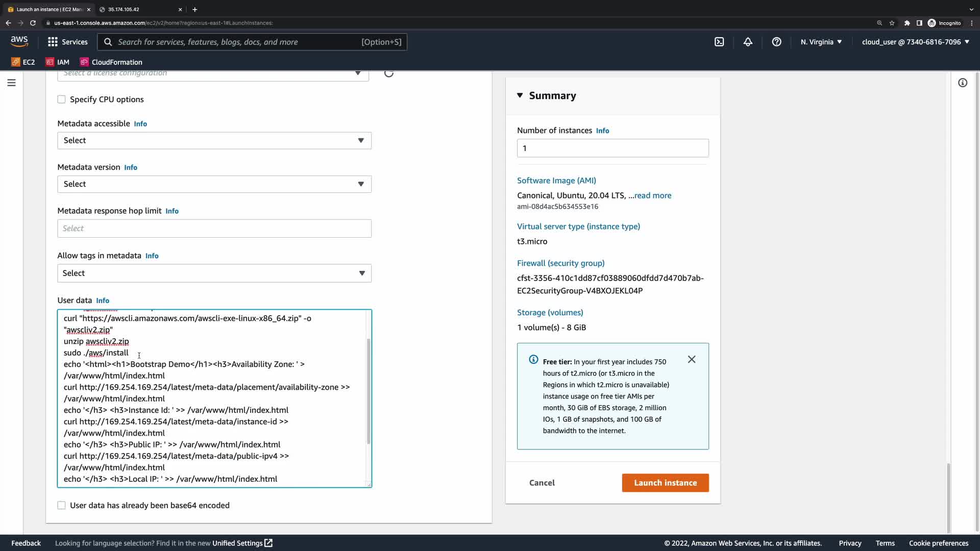Click the notifications bell icon
The image size is (980, 551).
click(748, 42)
